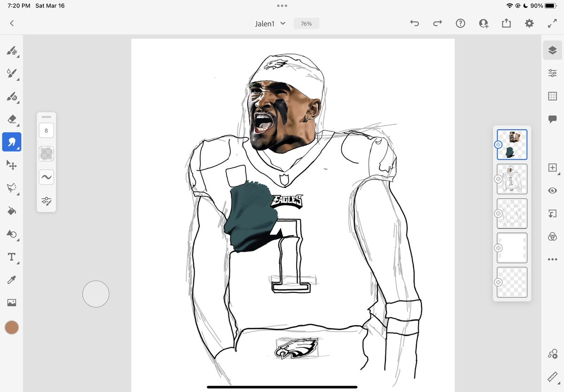Click the 76% zoom level
The height and width of the screenshot is (392, 564).
306,24
